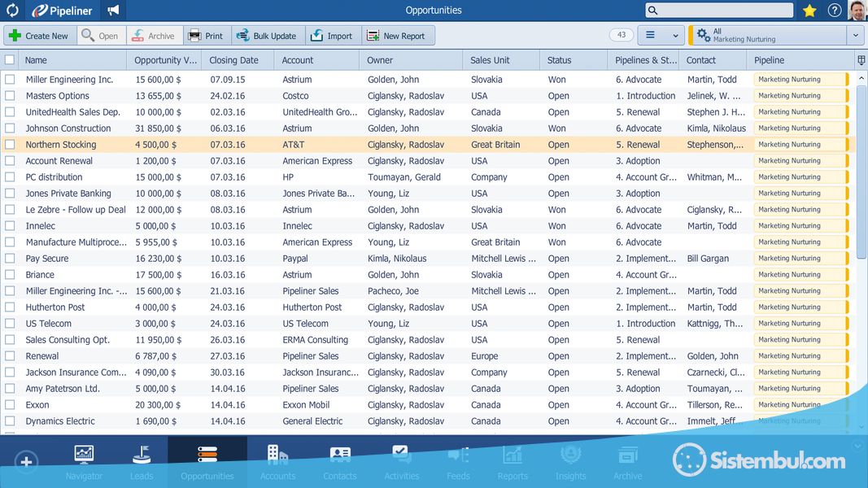Viewport: 868px width, 488px height.
Task: Expand the list view options dropdown
Action: pos(661,36)
